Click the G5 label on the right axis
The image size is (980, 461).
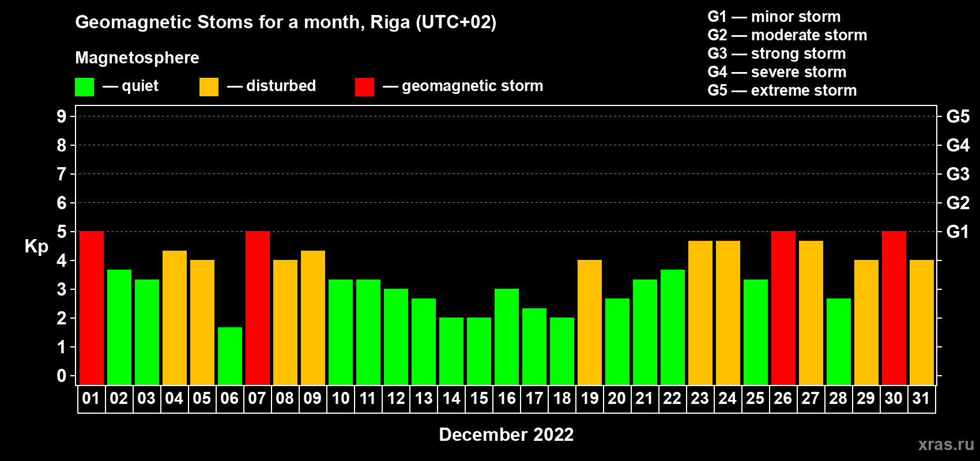point(958,116)
